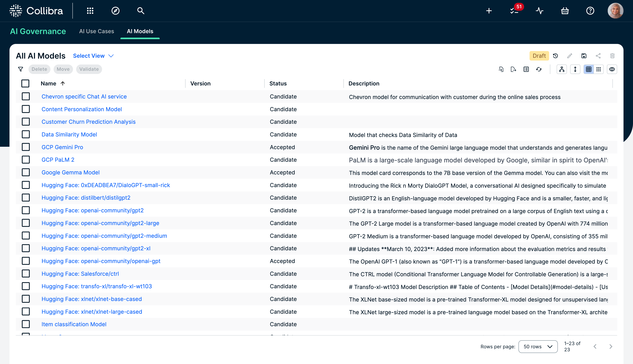633x364 pixels.
Task: Click the filter funnel icon
Action: click(21, 69)
